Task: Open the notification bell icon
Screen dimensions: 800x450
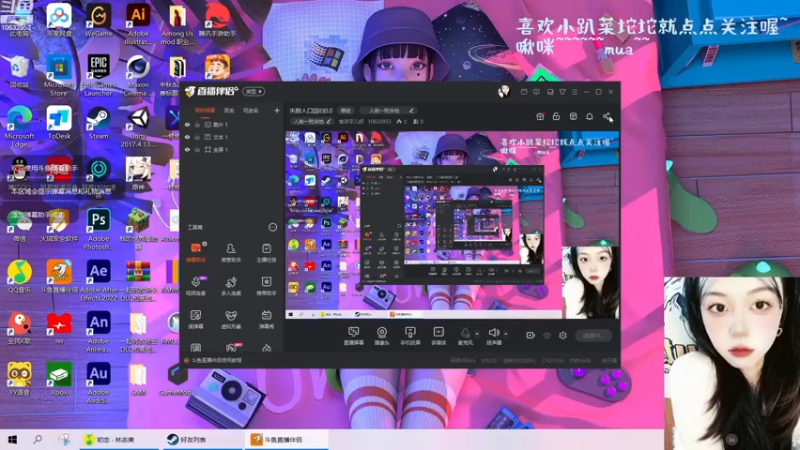Action: click(589, 116)
